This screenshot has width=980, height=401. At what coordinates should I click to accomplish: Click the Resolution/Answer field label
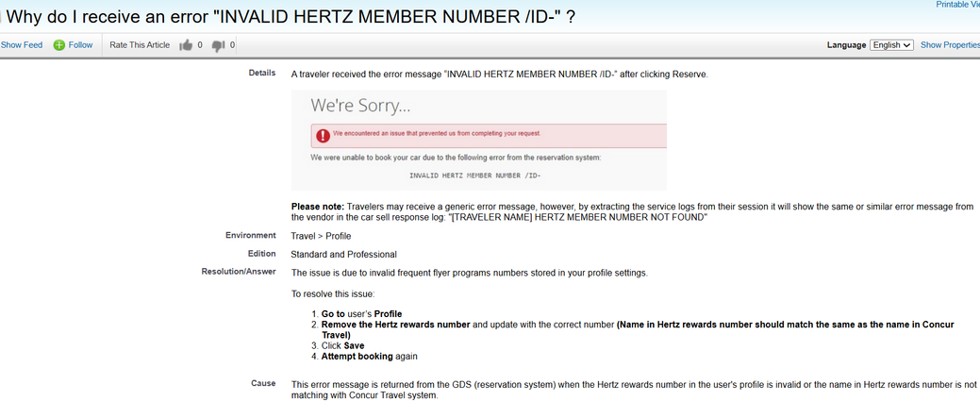238,272
